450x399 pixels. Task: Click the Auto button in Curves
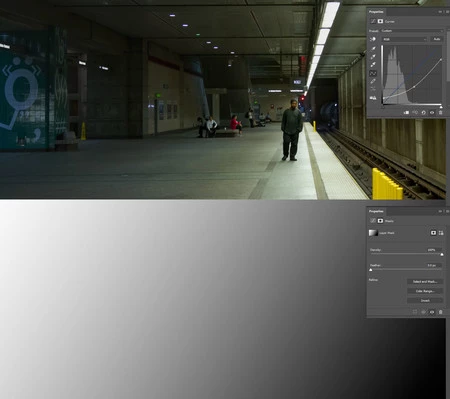pos(437,39)
